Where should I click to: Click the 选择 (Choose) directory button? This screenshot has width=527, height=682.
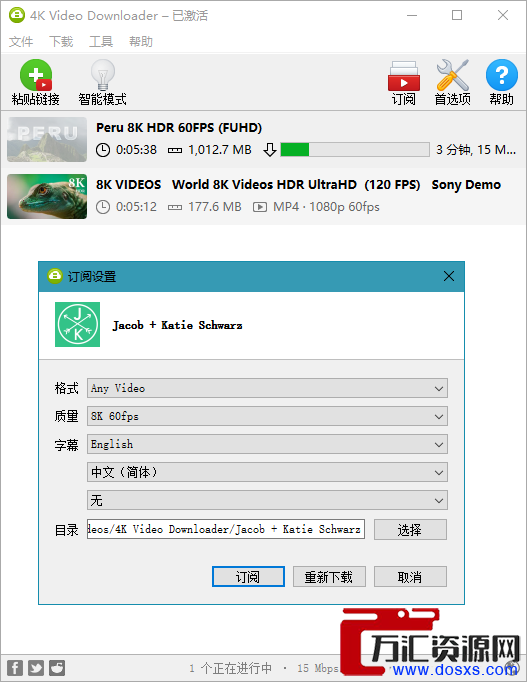(410, 529)
